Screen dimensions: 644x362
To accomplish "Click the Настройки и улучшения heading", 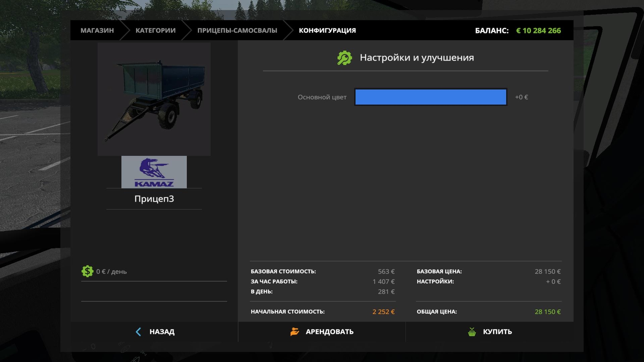I will coord(416,58).
